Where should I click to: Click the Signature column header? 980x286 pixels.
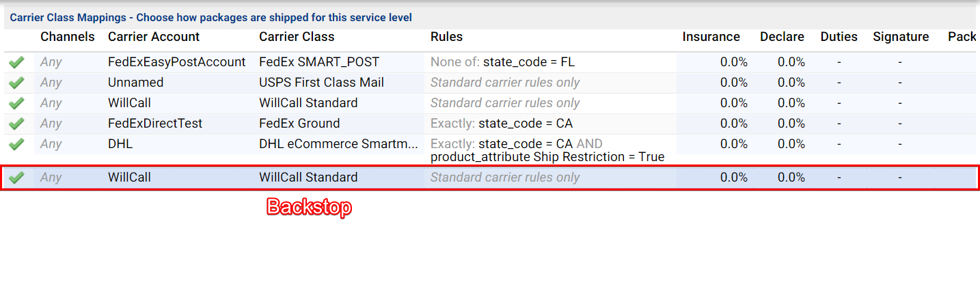901,37
